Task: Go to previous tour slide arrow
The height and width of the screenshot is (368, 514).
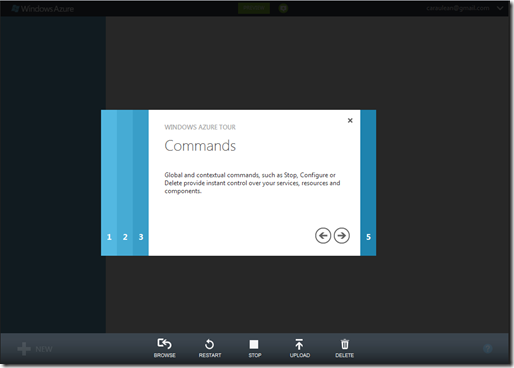Action: coord(323,236)
